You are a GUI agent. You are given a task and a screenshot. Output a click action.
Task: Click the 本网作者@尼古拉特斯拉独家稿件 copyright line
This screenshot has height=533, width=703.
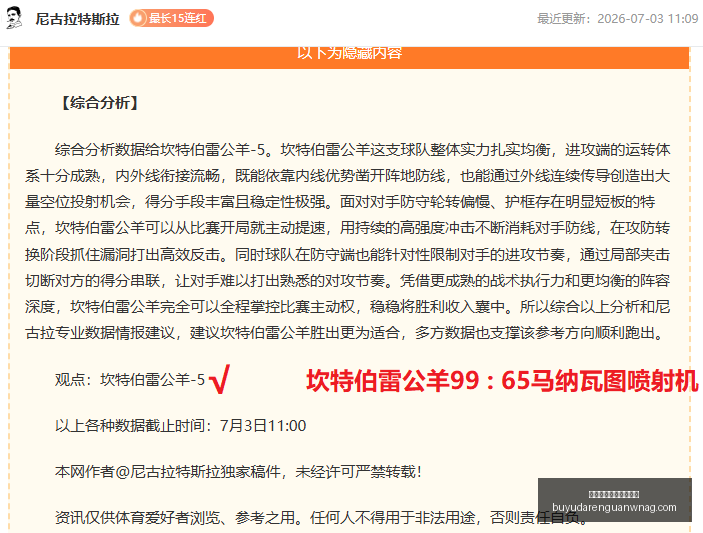pyautogui.click(x=239, y=472)
